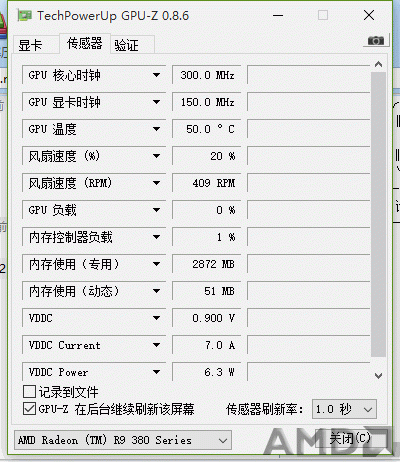Open the 传感器刷新率 1.0 秒 dropdown
Screen dimensions: 400x462
344,409
